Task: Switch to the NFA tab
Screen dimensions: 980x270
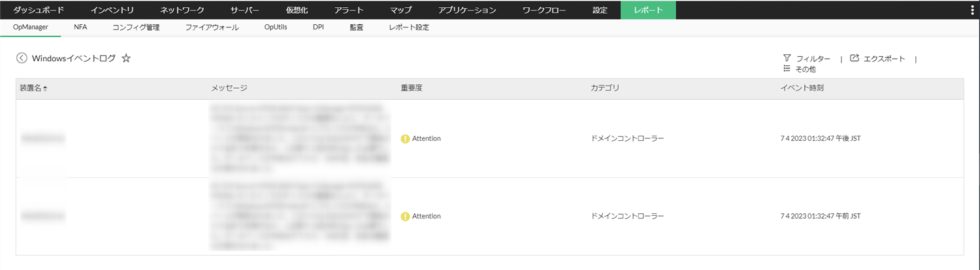Action: tap(80, 27)
